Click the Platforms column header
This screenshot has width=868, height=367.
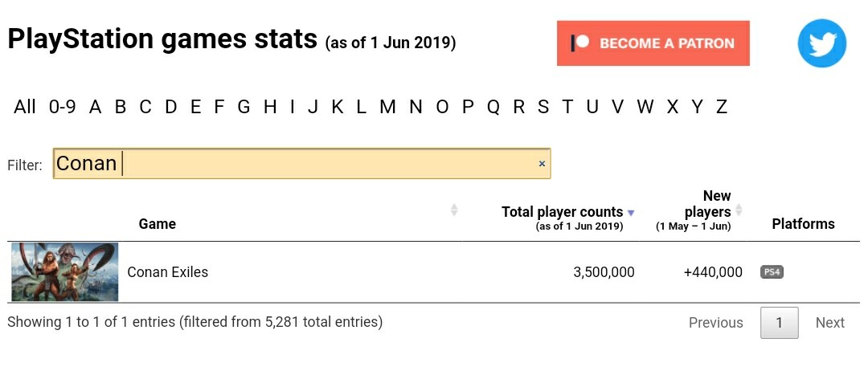[x=803, y=224]
